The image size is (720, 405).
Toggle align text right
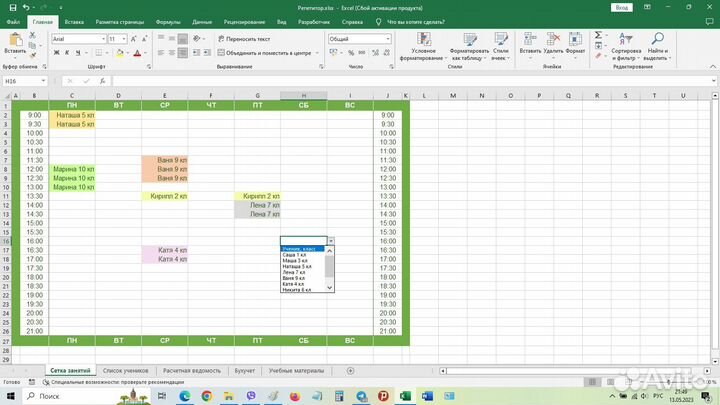(182, 53)
